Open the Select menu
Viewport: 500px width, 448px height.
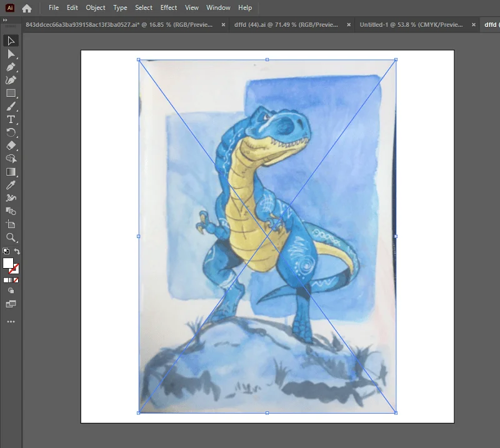point(144,7)
